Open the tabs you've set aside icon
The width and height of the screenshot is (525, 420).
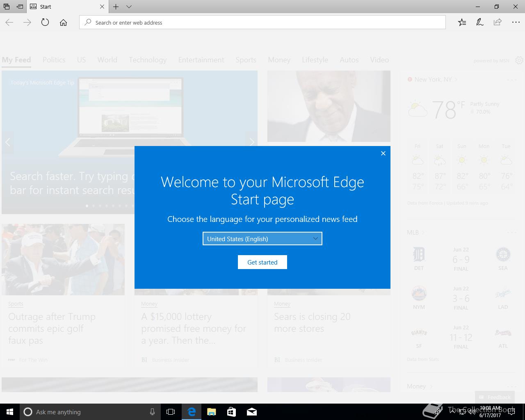point(7,7)
